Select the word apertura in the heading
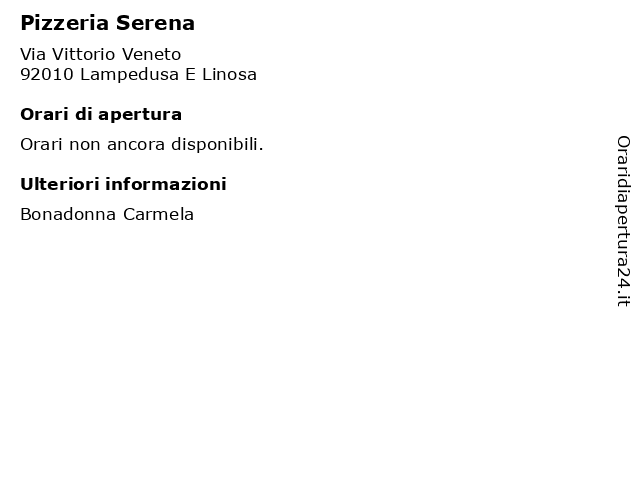Viewport: 640px width, 480px height. pos(140,116)
